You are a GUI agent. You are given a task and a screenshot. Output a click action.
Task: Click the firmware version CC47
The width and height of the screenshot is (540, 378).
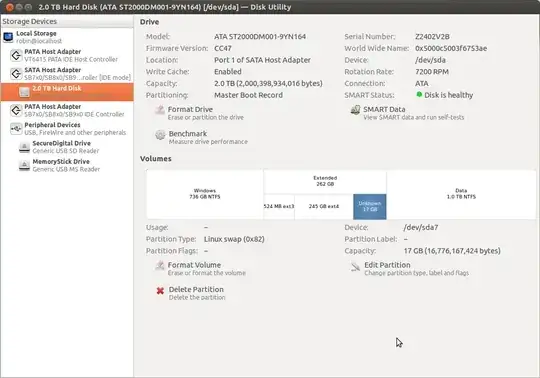[x=223, y=48]
